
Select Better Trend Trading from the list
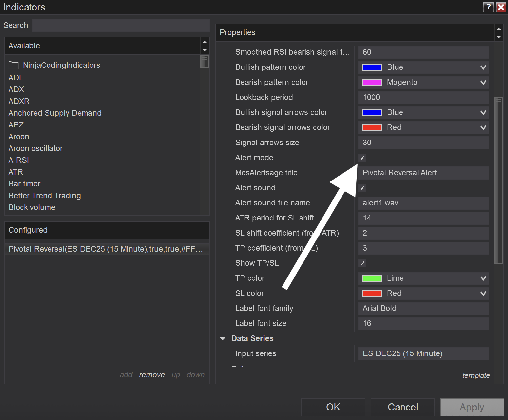click(x=45, y=196)
